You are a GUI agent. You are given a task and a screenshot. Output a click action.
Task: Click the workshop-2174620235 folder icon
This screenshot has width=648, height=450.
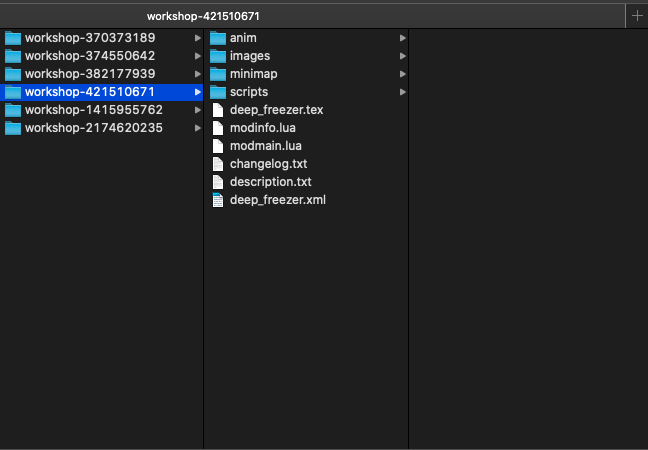(13, 128)
